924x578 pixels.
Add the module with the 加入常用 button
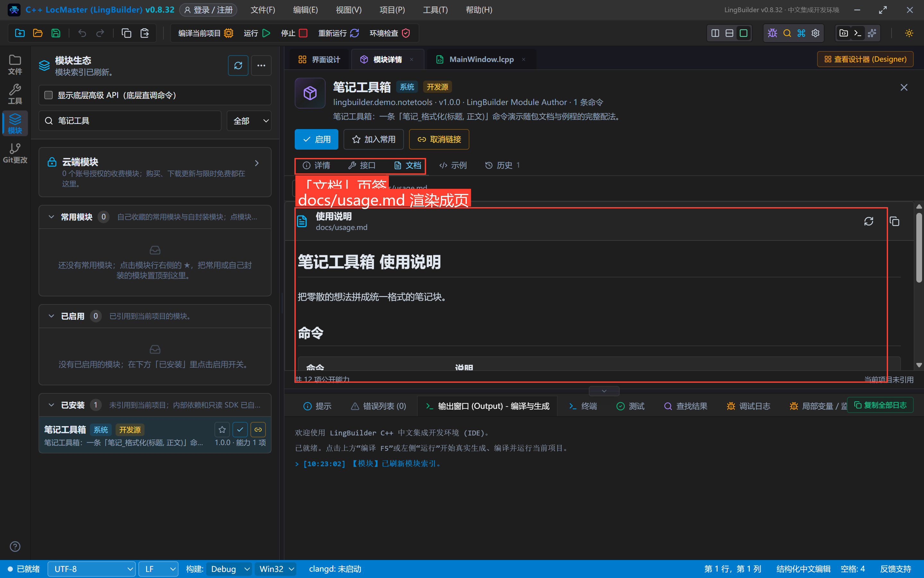[373, 139]
